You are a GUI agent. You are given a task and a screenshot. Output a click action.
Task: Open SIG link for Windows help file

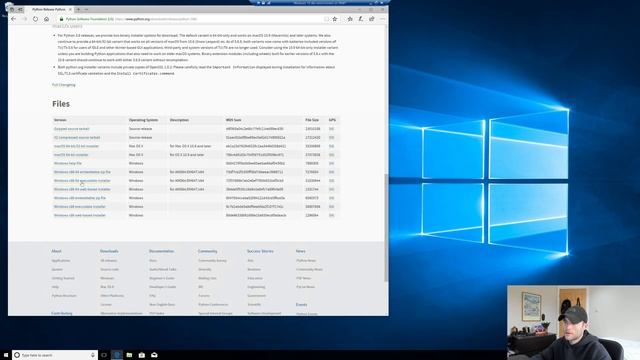[331, 163]
